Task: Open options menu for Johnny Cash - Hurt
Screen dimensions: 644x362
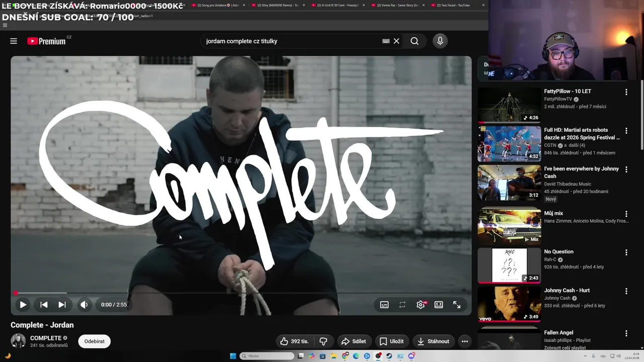Action: (x=626, y=291)
